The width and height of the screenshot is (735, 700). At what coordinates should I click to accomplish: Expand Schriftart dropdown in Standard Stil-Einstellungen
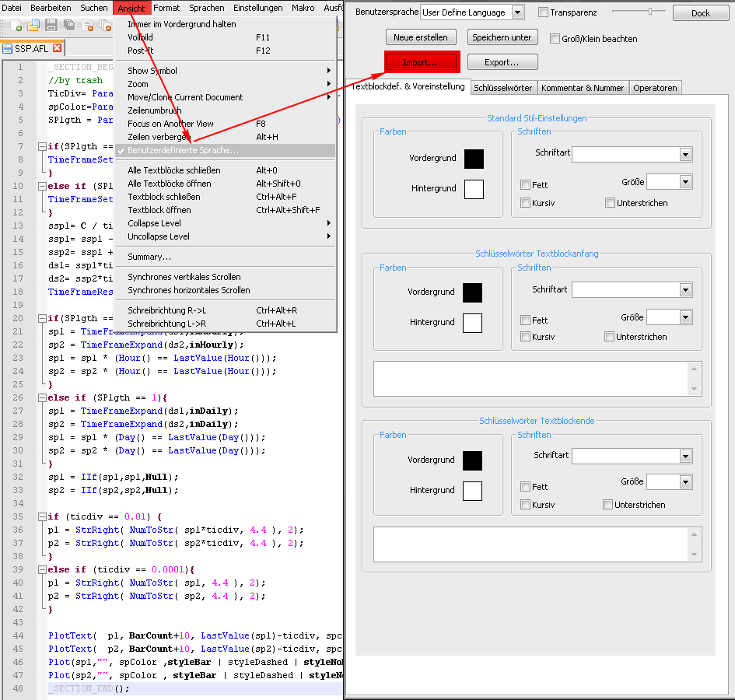click(684, 155)
